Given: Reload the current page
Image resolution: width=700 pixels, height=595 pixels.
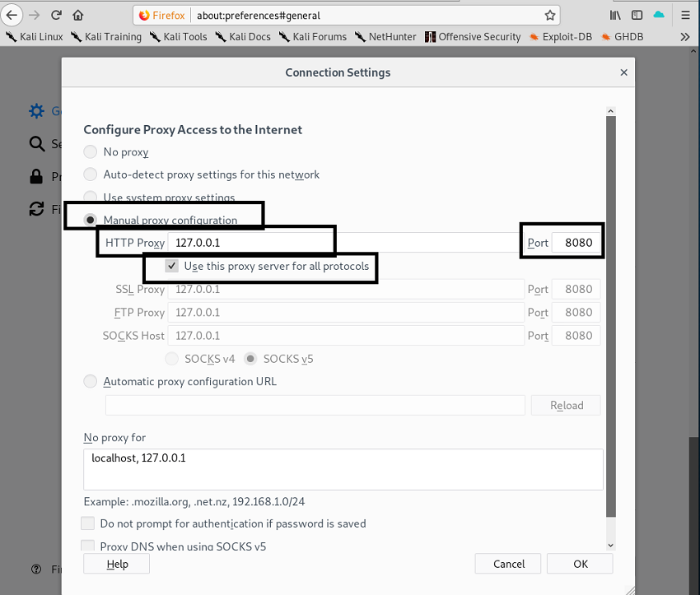Looking at the screenshot, I should coord(56,15).
